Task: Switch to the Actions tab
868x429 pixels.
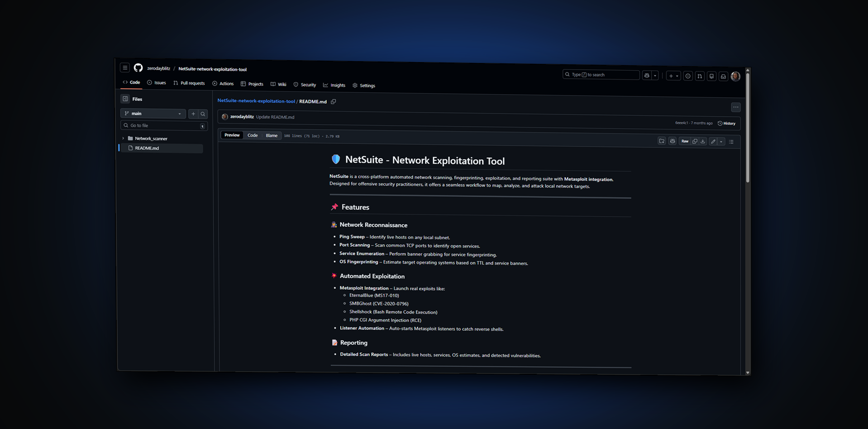Action: tap(223, 84)
